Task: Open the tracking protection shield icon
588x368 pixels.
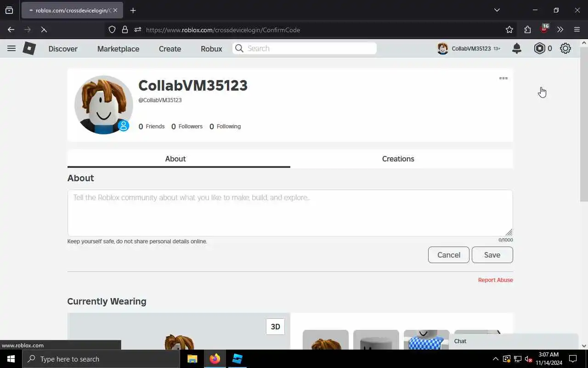Action: (112, 29)
